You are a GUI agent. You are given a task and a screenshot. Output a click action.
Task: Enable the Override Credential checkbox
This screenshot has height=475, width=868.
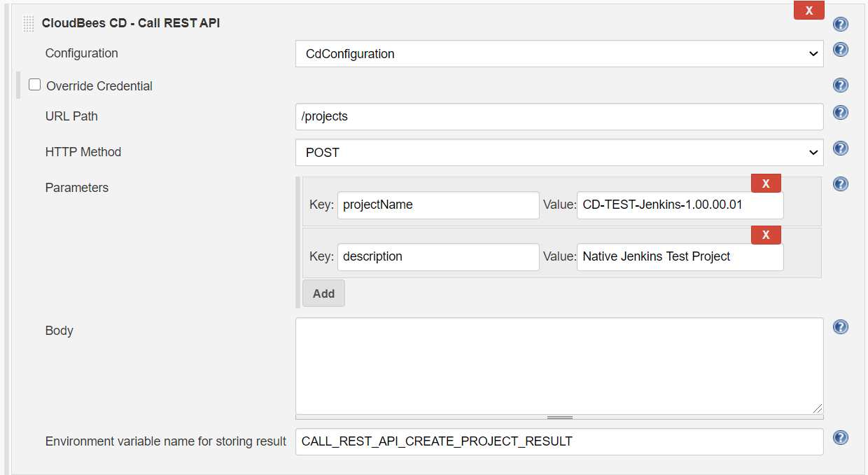[x=34, y=85]
